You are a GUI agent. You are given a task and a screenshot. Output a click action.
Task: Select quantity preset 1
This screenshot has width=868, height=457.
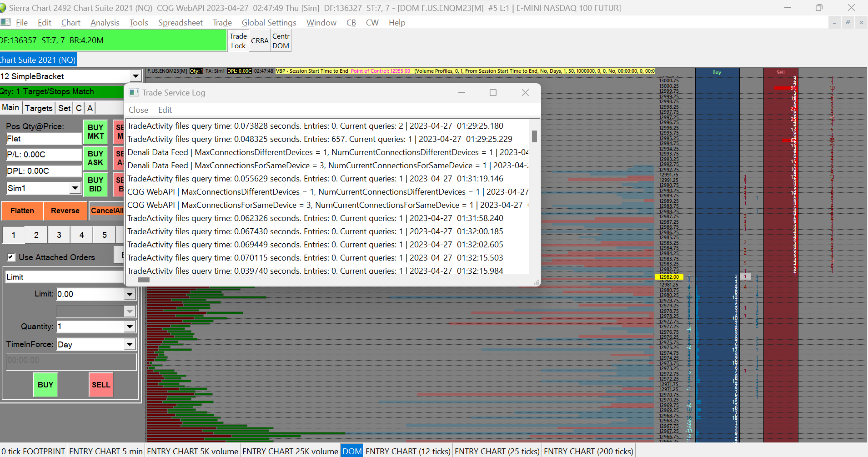click(14, 235)
